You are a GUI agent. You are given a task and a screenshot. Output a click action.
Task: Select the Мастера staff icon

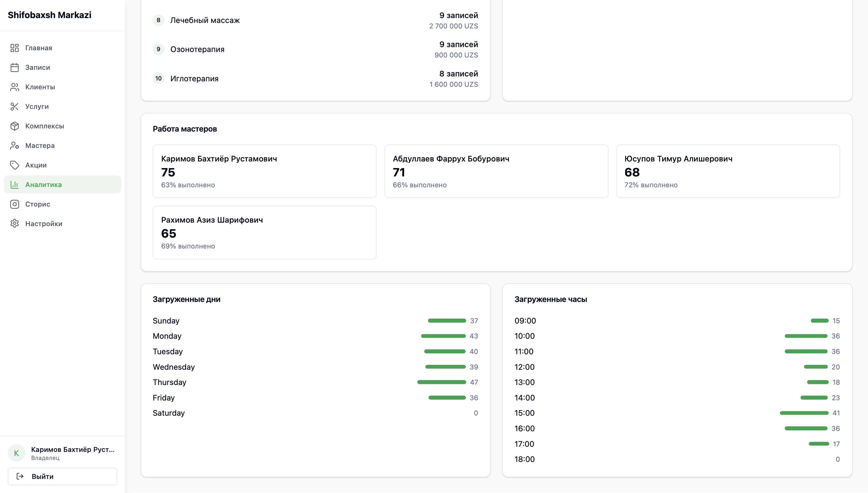point(15,146)
